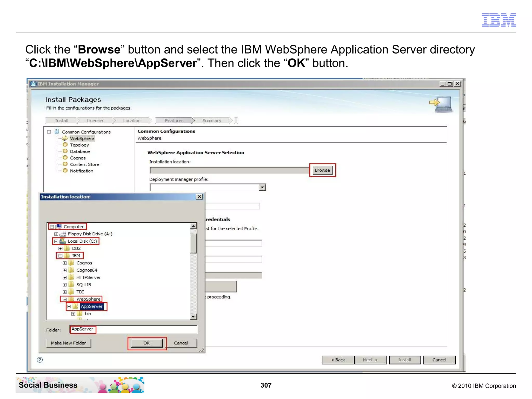The height and width of the screenshot is (399, 532).
Task: Click the Topology status icon
Action: 65,145
